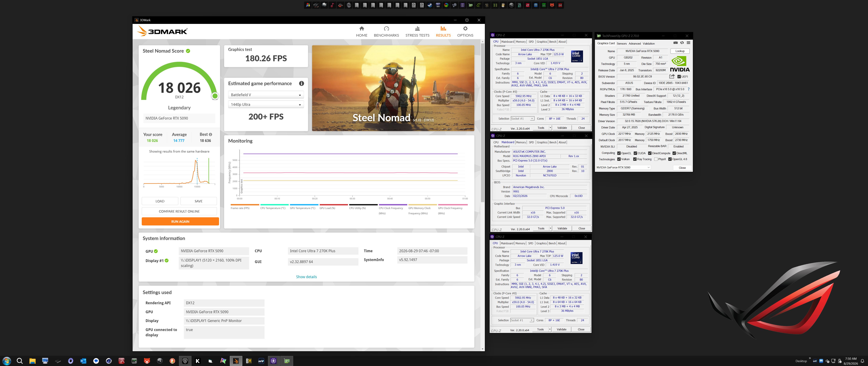
Task: Switch to the GPU-Z Sensors tab
Action: (x=622, y=43)
